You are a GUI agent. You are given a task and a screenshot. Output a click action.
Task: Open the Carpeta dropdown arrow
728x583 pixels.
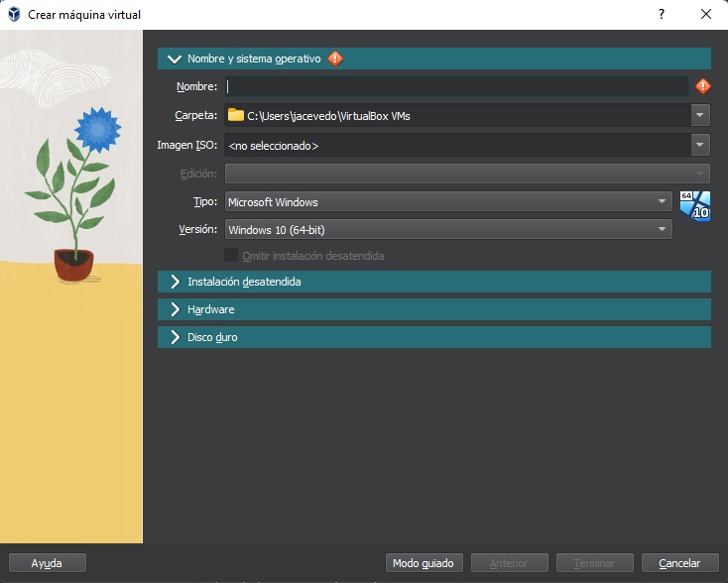click(x=701, y=115)
